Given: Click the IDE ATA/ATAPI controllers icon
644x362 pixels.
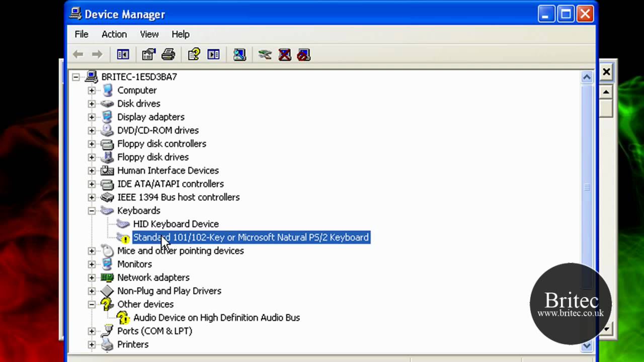Looking at the screenshot, I should (x=107, y=184).
